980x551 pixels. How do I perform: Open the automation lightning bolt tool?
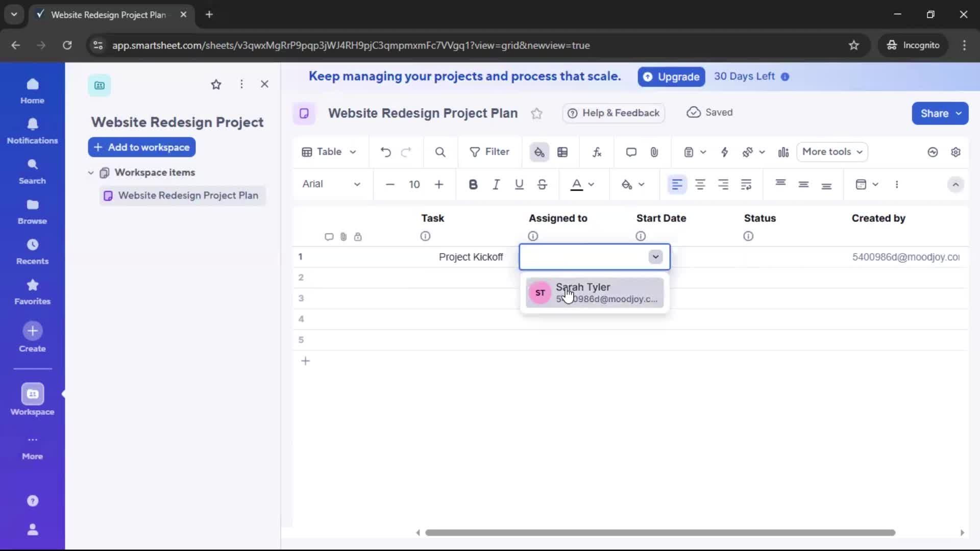(725, 152)
